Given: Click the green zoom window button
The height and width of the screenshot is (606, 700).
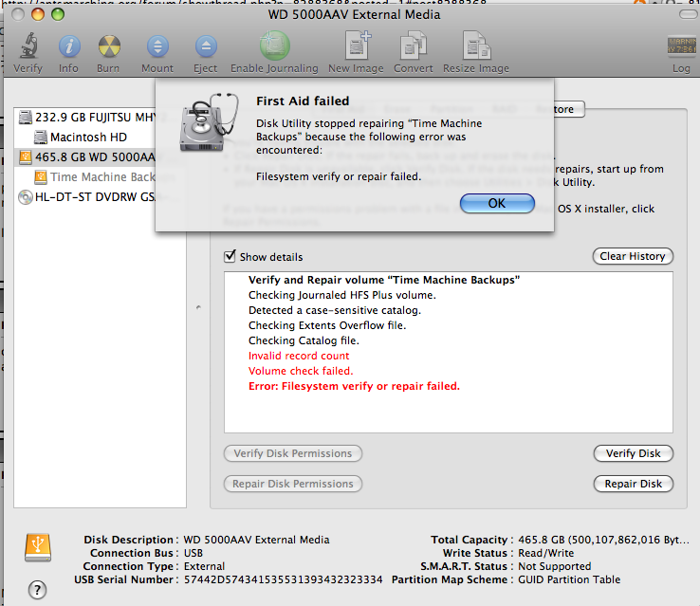Looking at the screenshot, I should click(x=58, y=14).
